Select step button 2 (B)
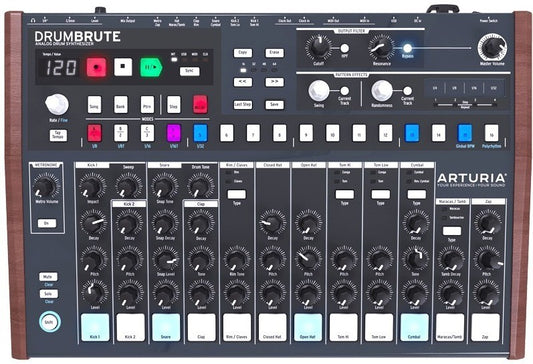 121,133
